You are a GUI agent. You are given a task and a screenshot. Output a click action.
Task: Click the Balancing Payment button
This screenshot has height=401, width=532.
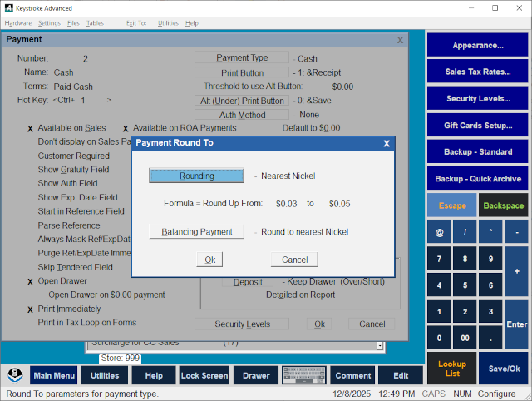196,231
